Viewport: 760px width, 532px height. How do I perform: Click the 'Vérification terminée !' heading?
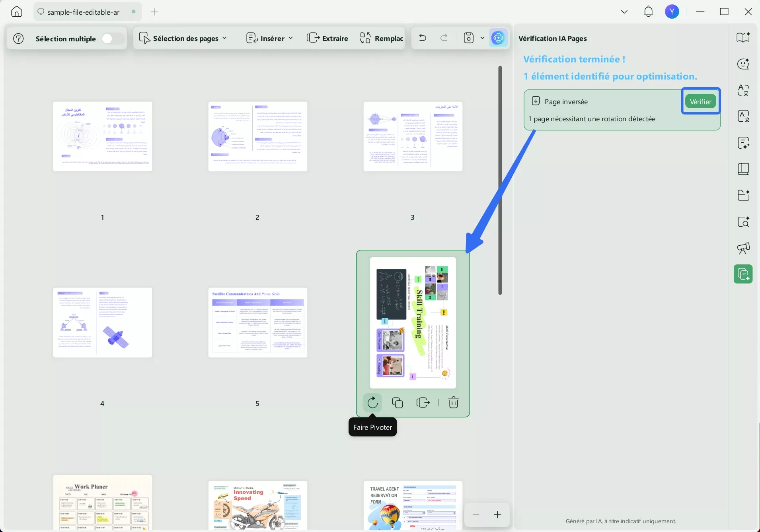(574, 59)
